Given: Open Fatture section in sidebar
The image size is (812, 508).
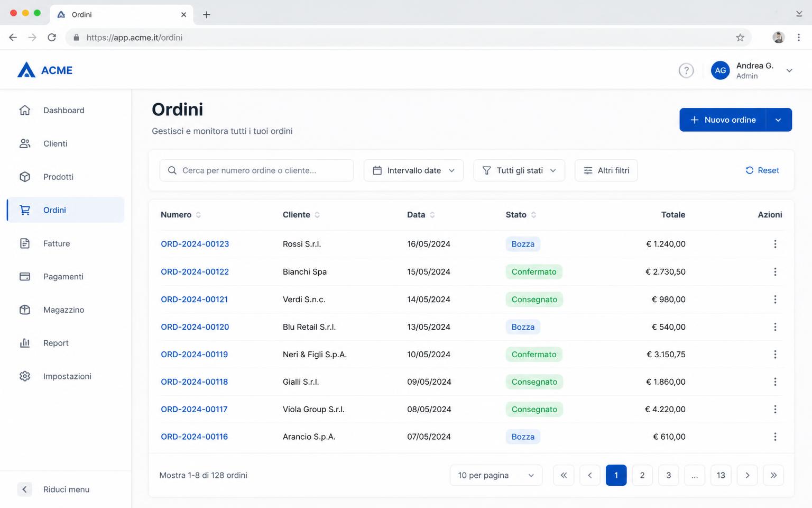Looking at the screenshot, I should [x=66, y=243].
